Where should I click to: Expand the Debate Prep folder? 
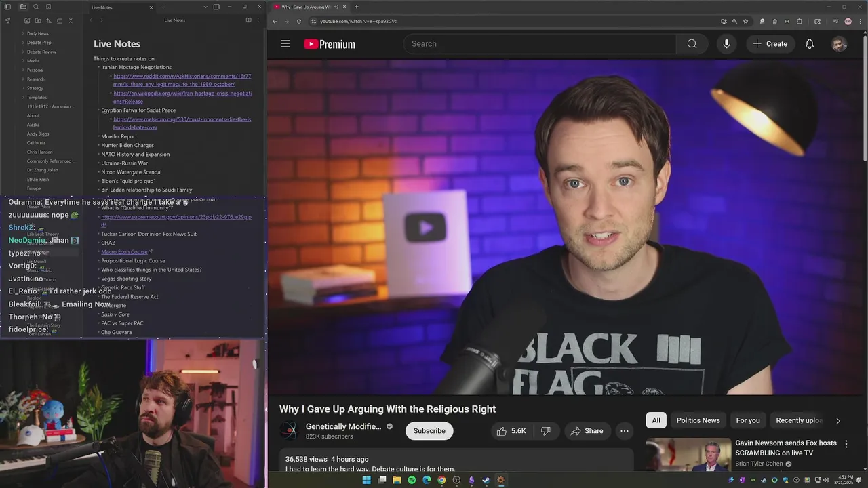click(39, 43)
